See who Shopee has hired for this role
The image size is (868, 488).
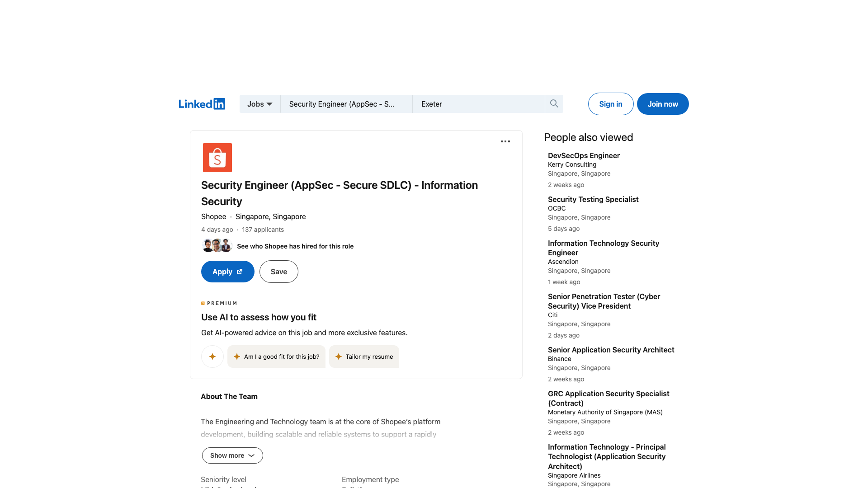tap(295, 246)
